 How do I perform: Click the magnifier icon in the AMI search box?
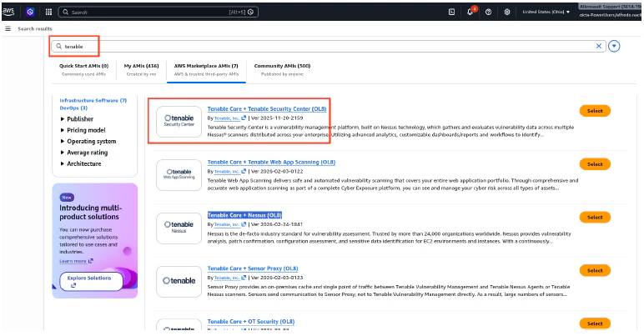58,47
